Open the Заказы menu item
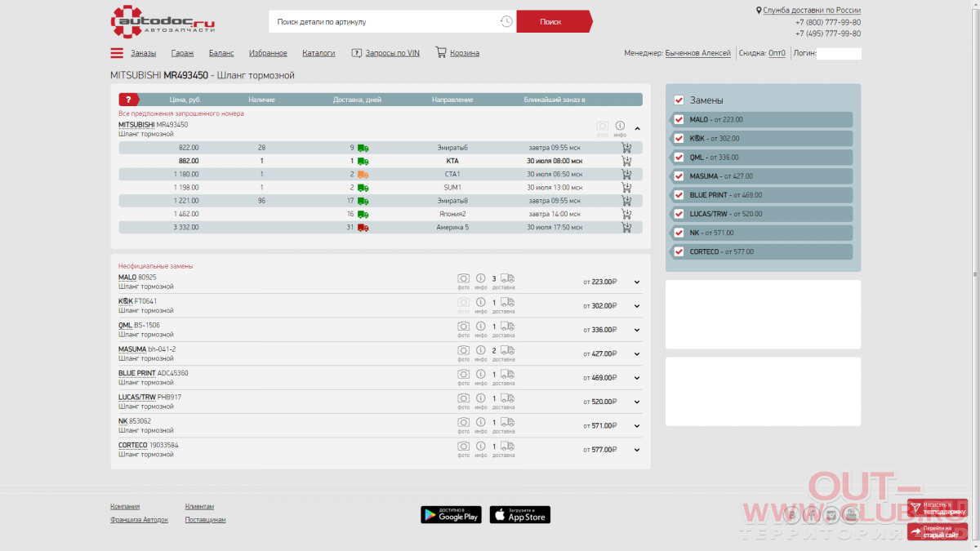This screenshot has height=551, width=980. (143, 53)
